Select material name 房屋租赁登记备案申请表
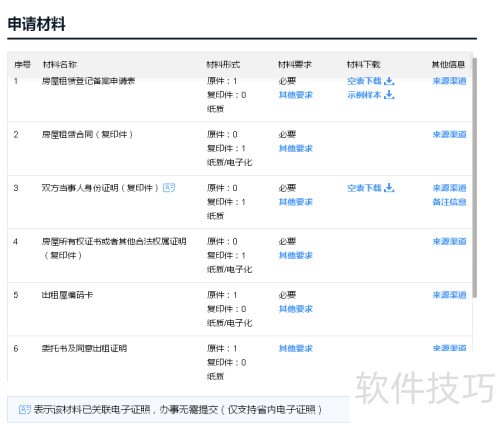This screenshot has width=500, height=425. coord(88,81)
